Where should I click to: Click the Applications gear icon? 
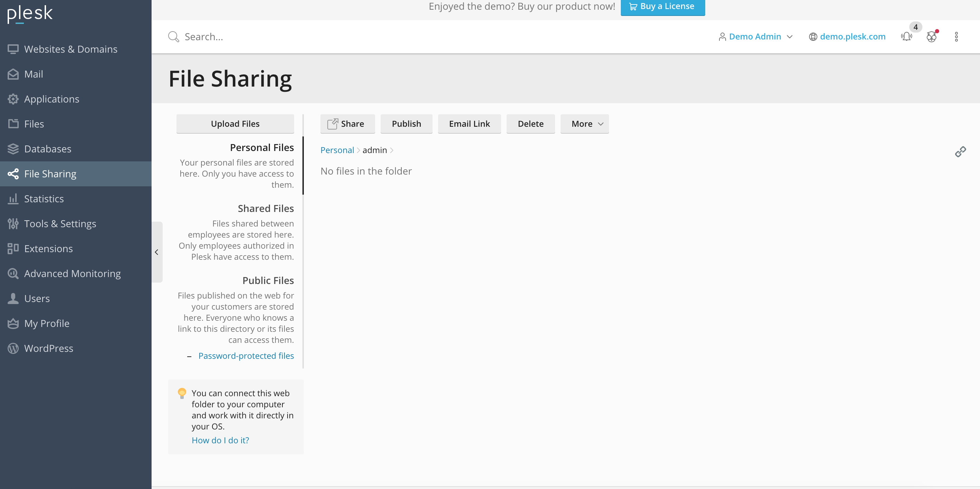pos(13,99)
